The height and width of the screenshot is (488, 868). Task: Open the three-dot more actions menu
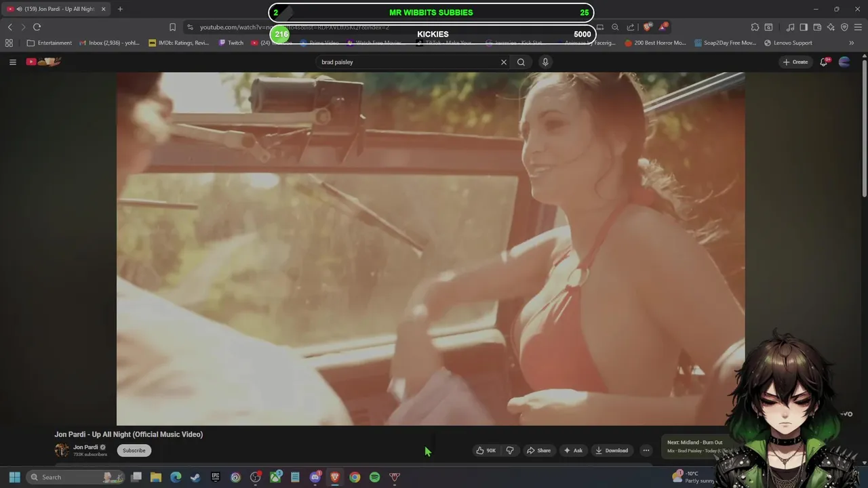[x=646, y=450]
